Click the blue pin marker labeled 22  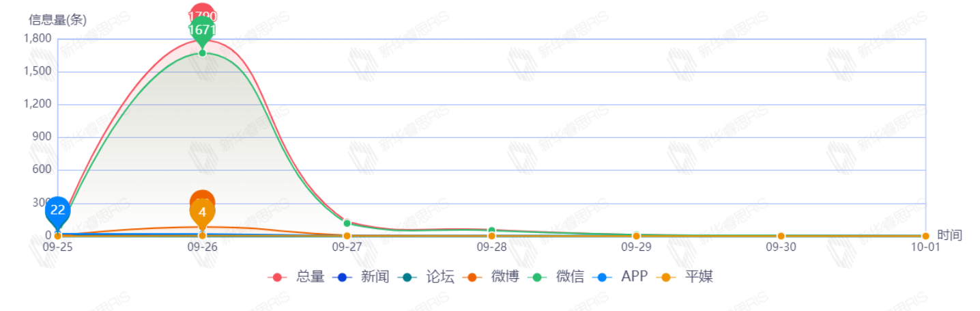[x=58, y=211]
